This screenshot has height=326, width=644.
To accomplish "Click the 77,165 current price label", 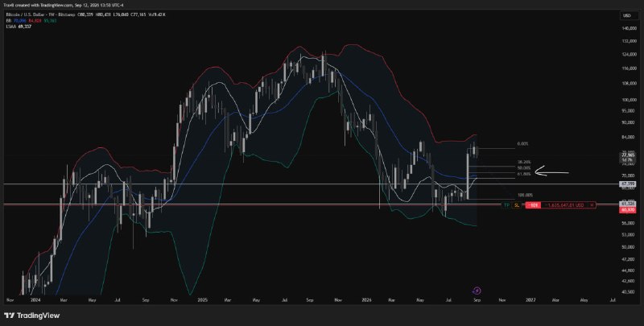I will 627,155.
